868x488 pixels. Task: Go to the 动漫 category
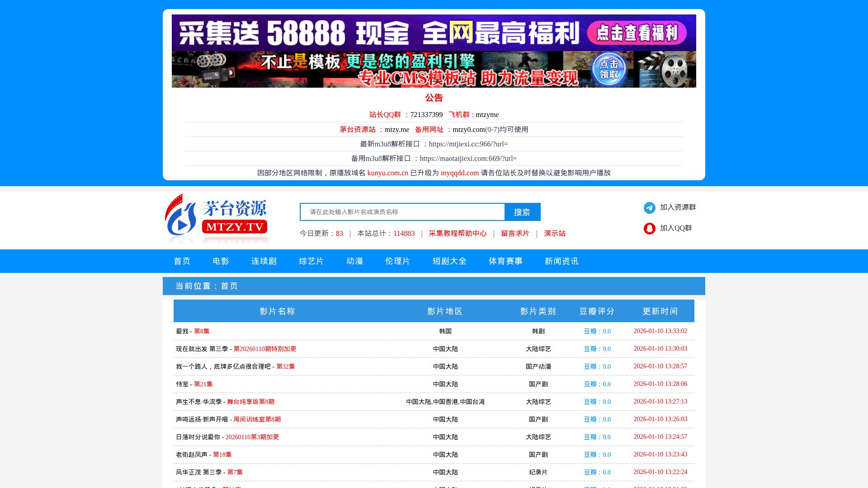click(x=354, y=261)
